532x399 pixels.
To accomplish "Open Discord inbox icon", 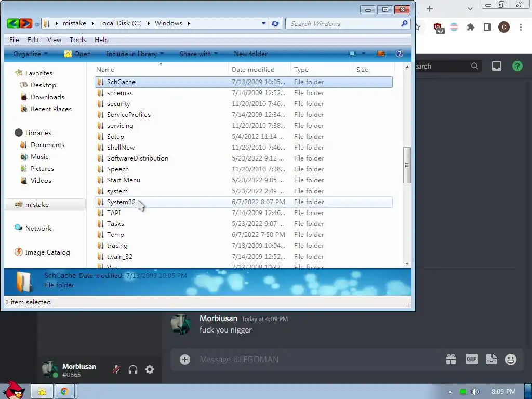I will click(x=496, y=66).
